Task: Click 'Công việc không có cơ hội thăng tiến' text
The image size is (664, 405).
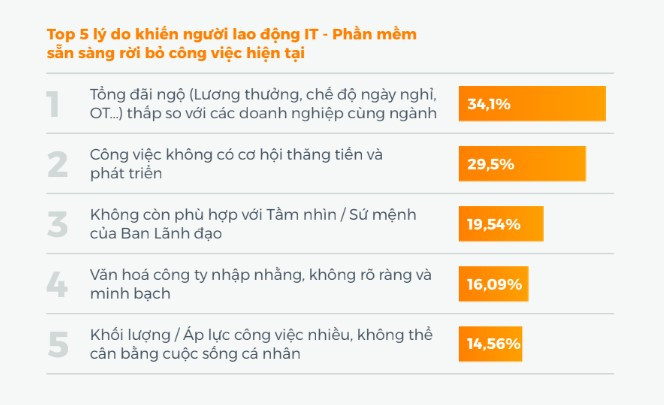Action: [x=236, y=155]
